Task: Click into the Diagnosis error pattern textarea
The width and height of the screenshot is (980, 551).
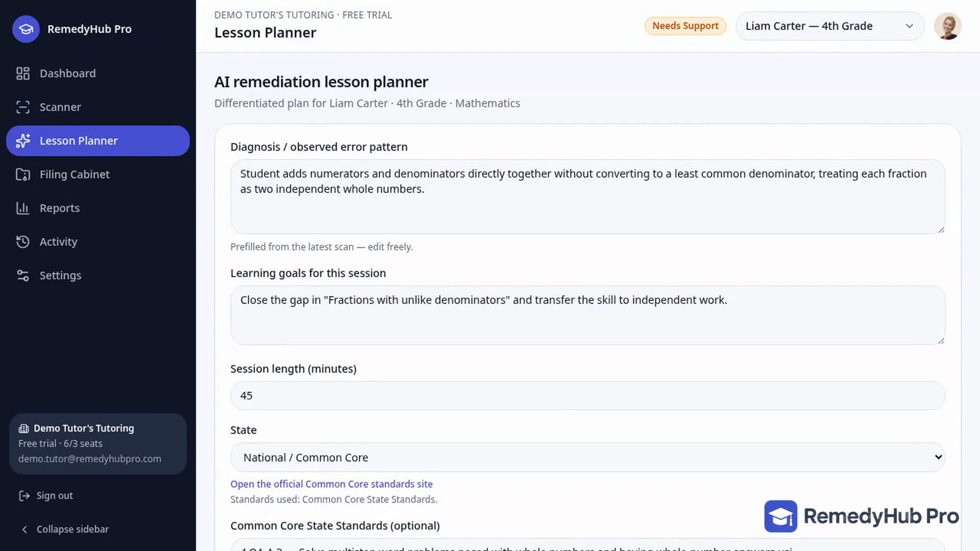Action: (x=587, y=197)
